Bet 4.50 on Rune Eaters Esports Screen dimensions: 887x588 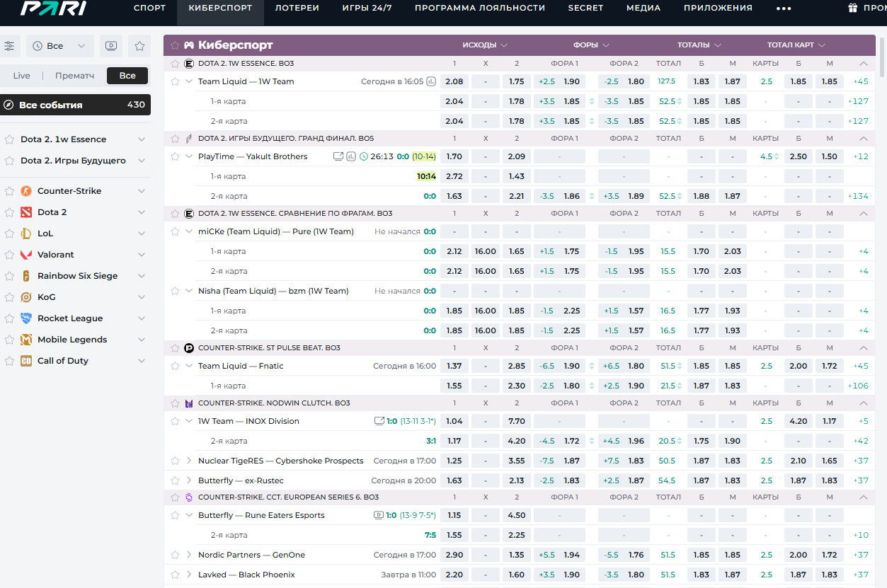click(x=517, y=515)
